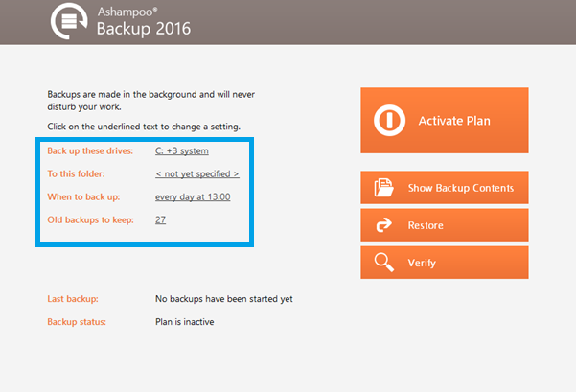Click the 'Old backups to keep:' label

pyautogui.click(x=90, y=219)
